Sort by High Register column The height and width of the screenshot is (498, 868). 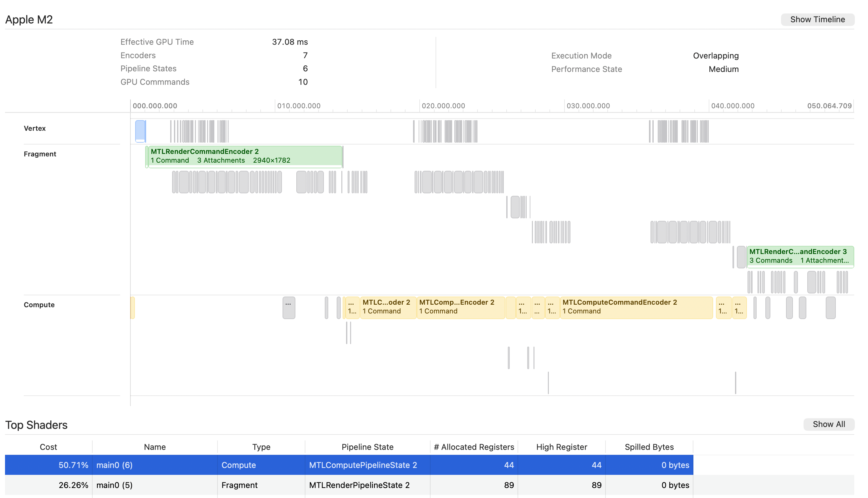(561, 447)
